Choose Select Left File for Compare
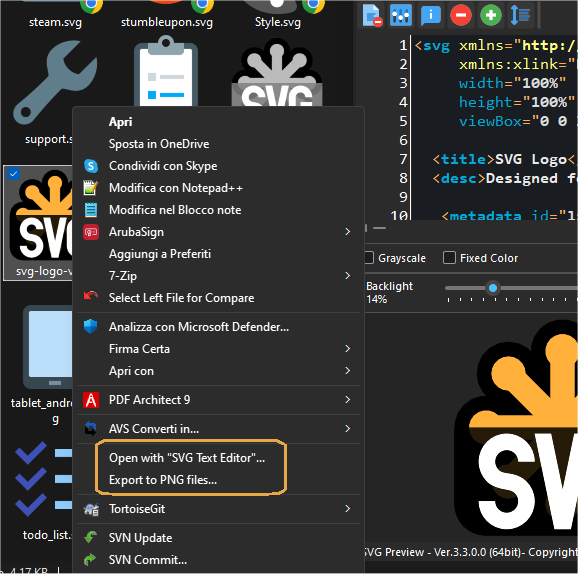Image resolution: width=578 pixels, height=574 pixels. point(218,298)
